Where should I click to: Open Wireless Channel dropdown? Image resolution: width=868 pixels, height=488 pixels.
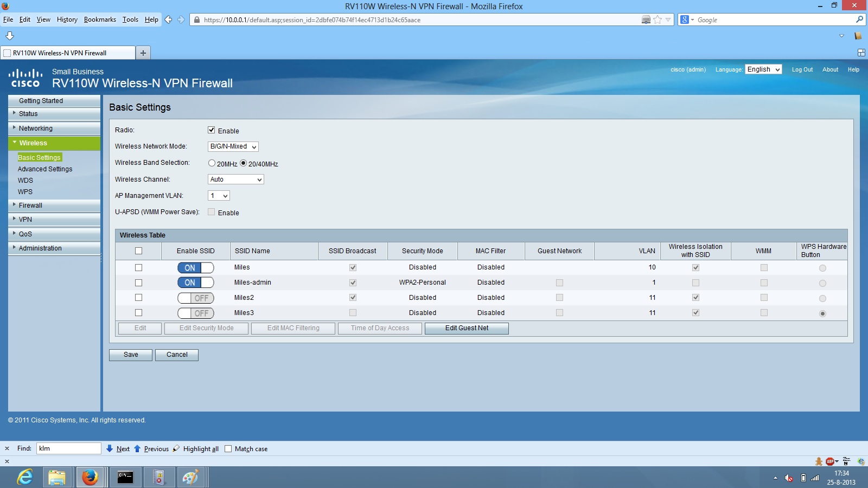236,179
